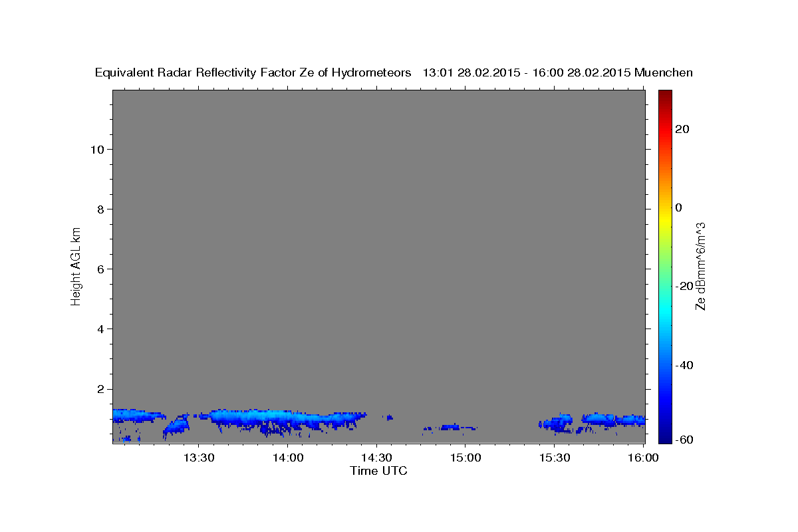Click the colorbar value '-40'
798x532 pixels.
pyautogui.click(x=684, y=364)
